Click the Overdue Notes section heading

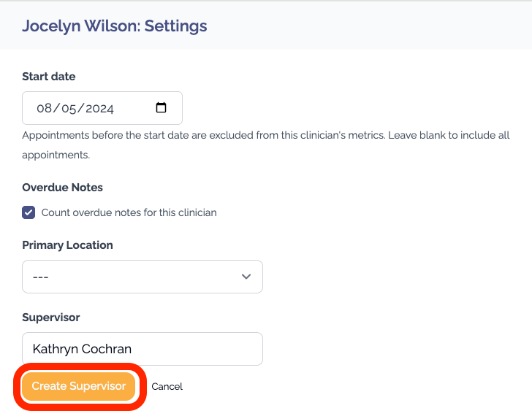coord(62,188)
